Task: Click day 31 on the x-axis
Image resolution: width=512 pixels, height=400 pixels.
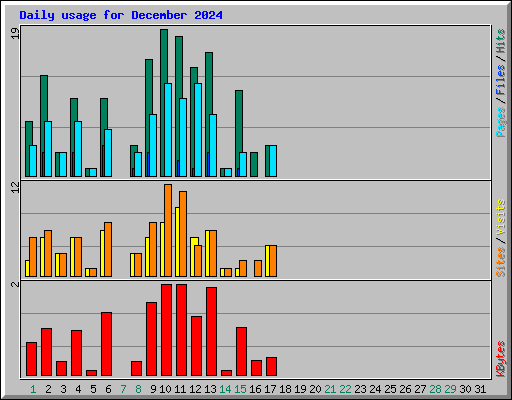Action: 480,389
